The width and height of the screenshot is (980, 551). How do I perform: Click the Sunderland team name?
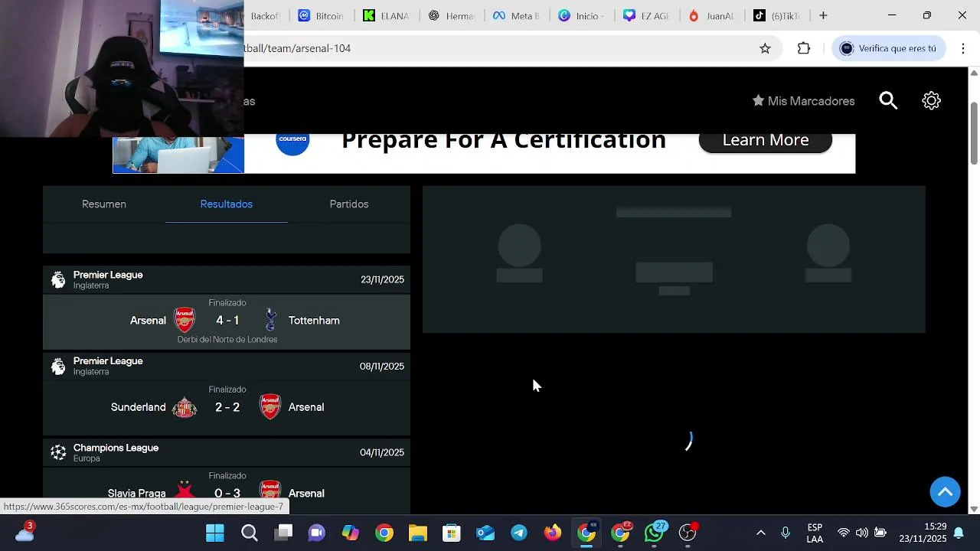click(139, 407)
